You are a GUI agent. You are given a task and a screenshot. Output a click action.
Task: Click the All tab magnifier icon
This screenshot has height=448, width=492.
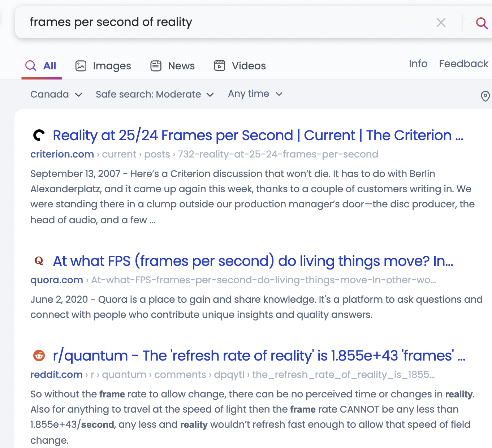click(31, 65)
